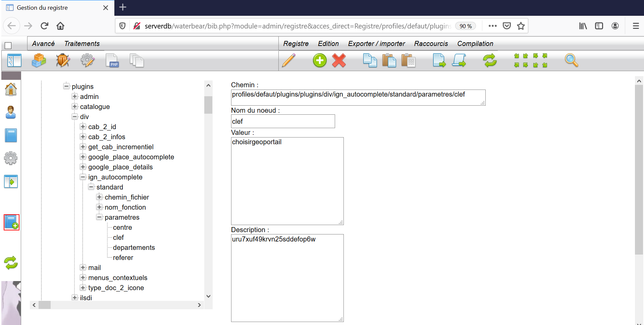
Task: Collapse the div tree node
Action: coord(74,116)
